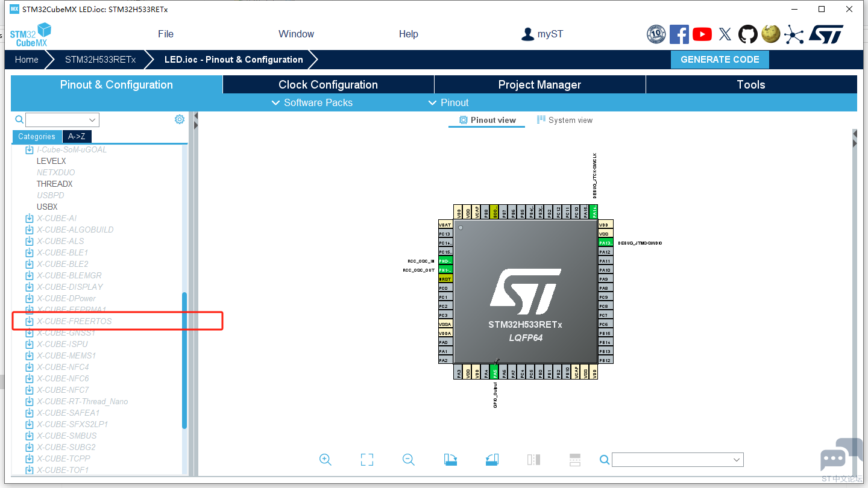The height and width of the screenshot is (488, 868).
Task: Open the YouTube icon link
Action: 702,34
